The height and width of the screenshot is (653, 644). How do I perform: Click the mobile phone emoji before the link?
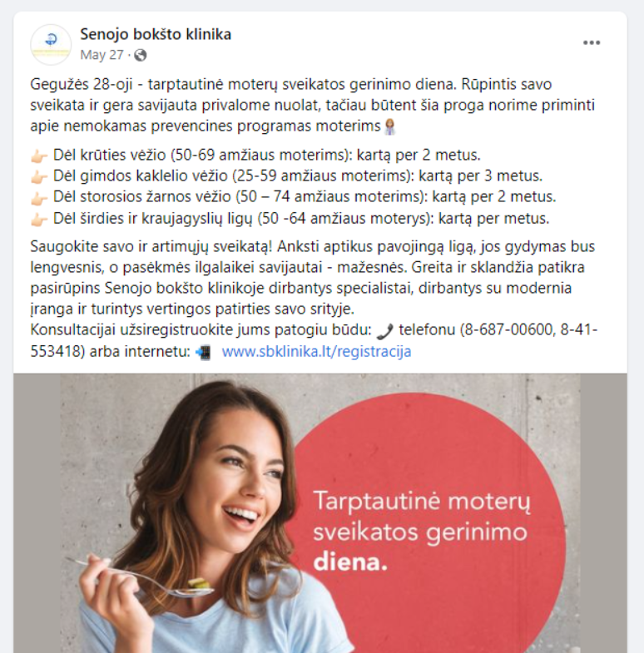pos(204,353)
